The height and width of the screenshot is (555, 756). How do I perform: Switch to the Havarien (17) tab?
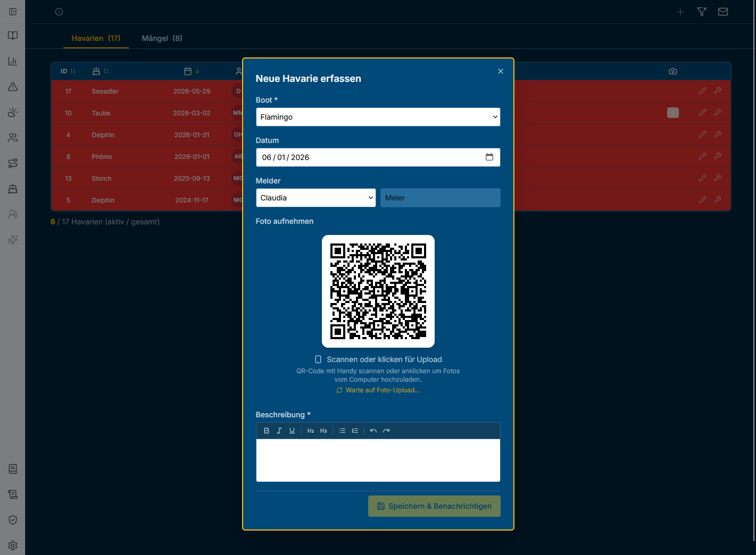[x=96, y=38]
